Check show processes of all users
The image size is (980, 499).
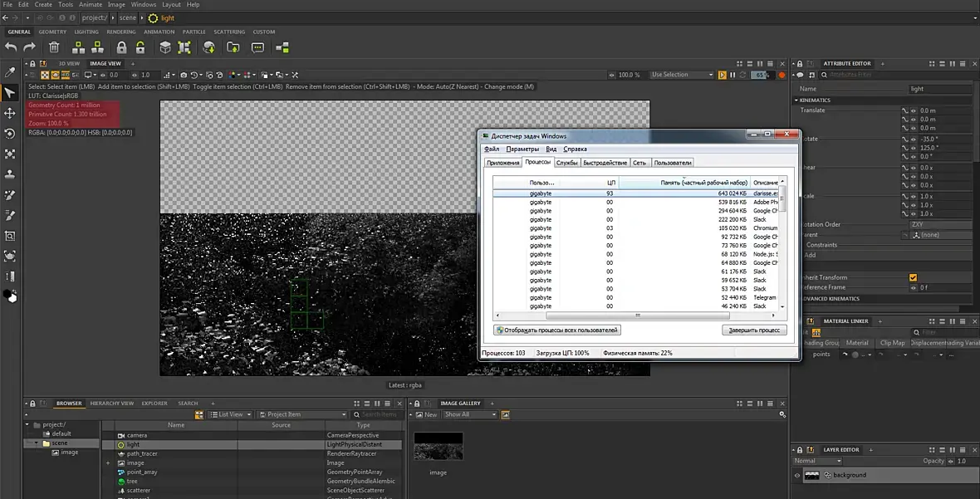557,330
